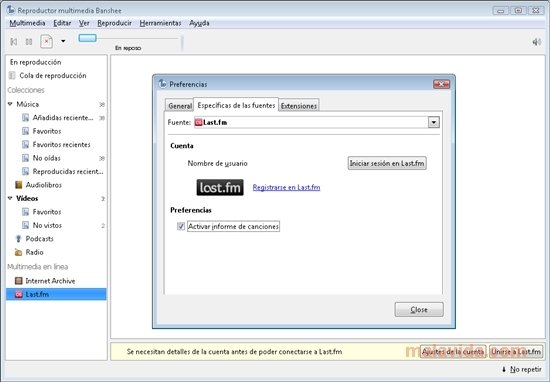Click the Reproducidas recientemente playlist icon
This screenshot has width=550, height=382.
[x=25, y=171]
